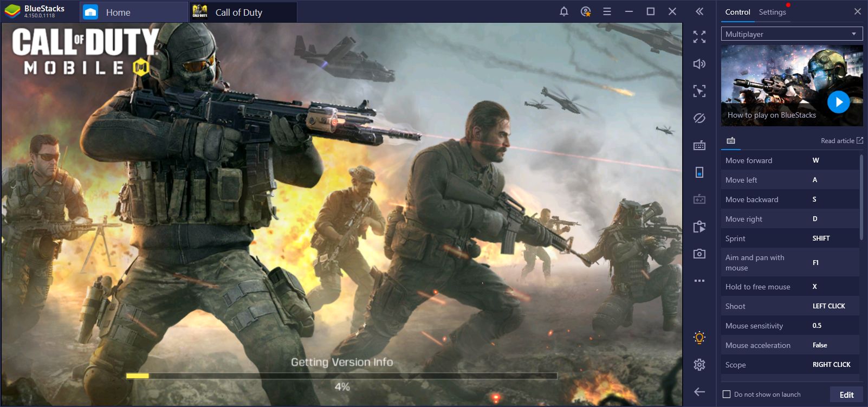Select the Control tab in side panel
Image resolution: width=868 pixels, height=407 pixels.
click(737, 12)
